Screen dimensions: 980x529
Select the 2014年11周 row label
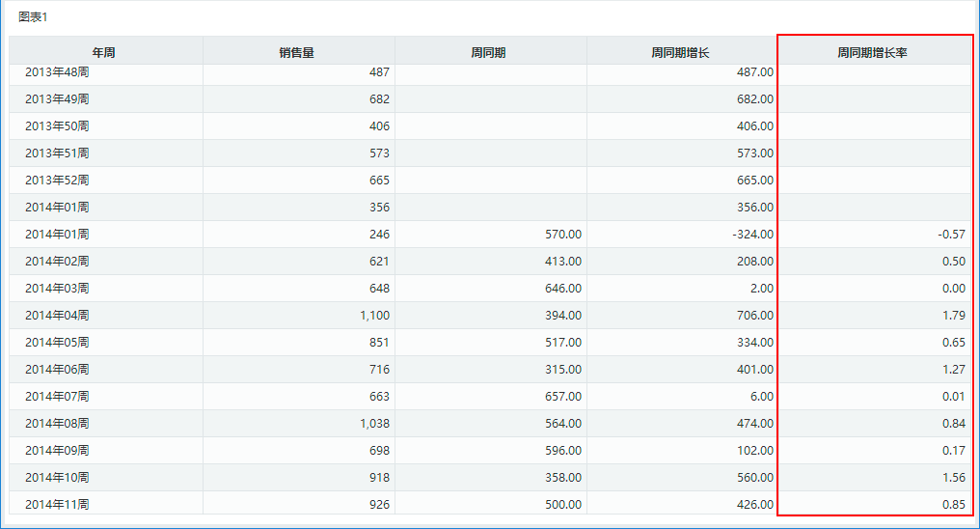pyautogui.click(x=57, y=504)
